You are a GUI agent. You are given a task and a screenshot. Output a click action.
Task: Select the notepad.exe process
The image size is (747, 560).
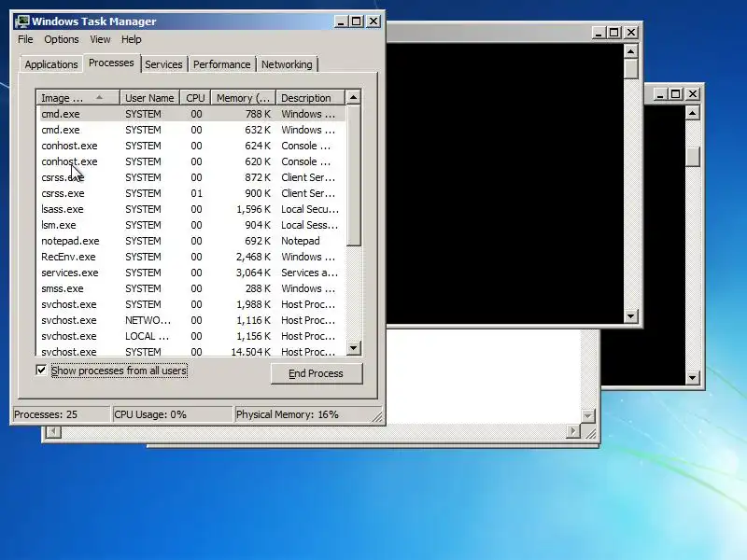click(x=190, y=241)
